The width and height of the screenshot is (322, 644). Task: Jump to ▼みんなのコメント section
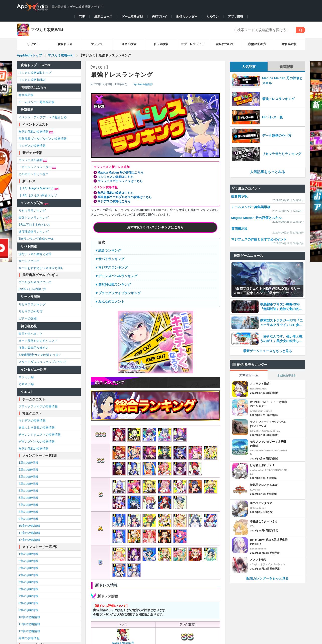110,302
